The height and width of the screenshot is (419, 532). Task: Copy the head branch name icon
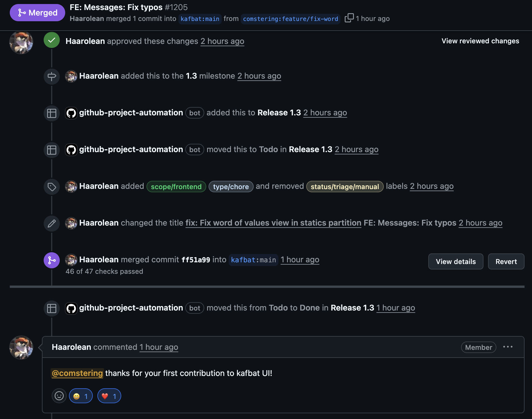coord(349,18)
